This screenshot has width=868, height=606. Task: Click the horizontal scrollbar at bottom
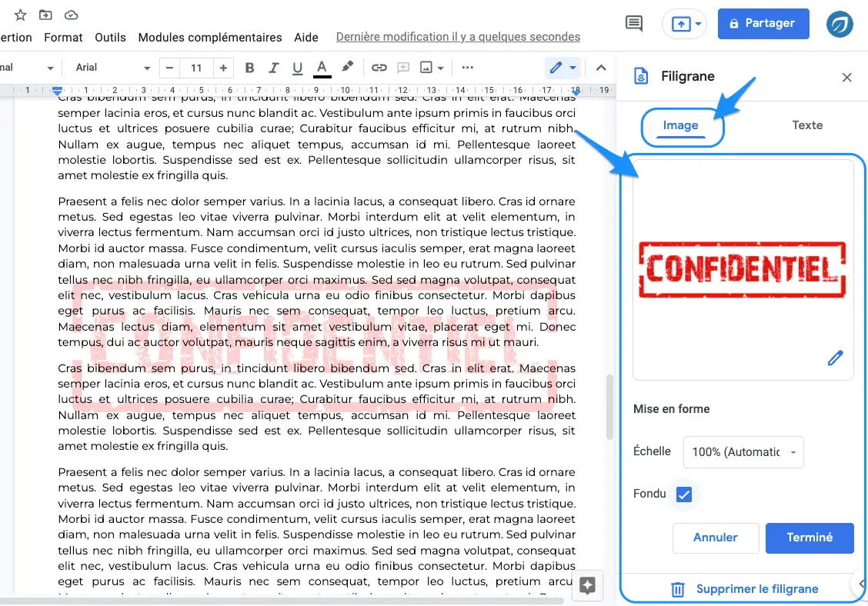point(282,601)
